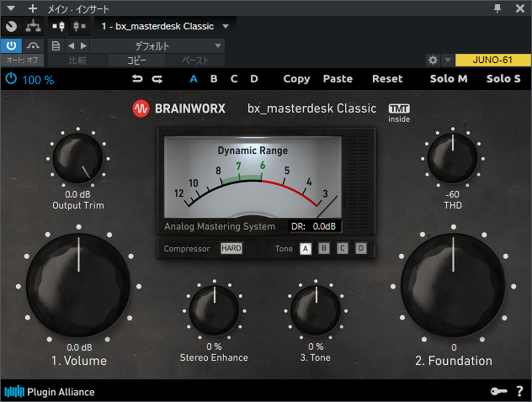Viewport: 532px width, 402px height.
Task: Click the large Foundation knob
Action: [453, 285]
